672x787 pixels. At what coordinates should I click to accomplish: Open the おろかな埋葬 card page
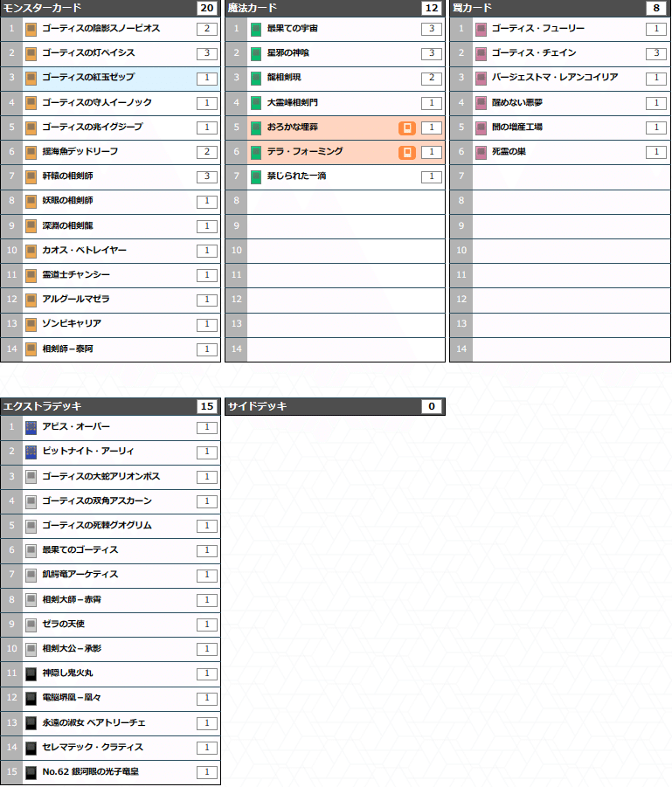[x=292, y=127]
